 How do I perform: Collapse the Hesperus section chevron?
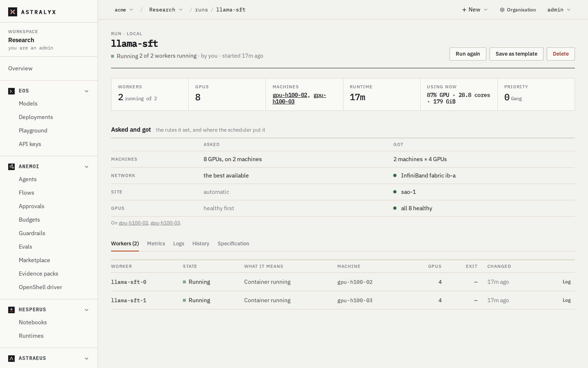click(x=87, y=310)
